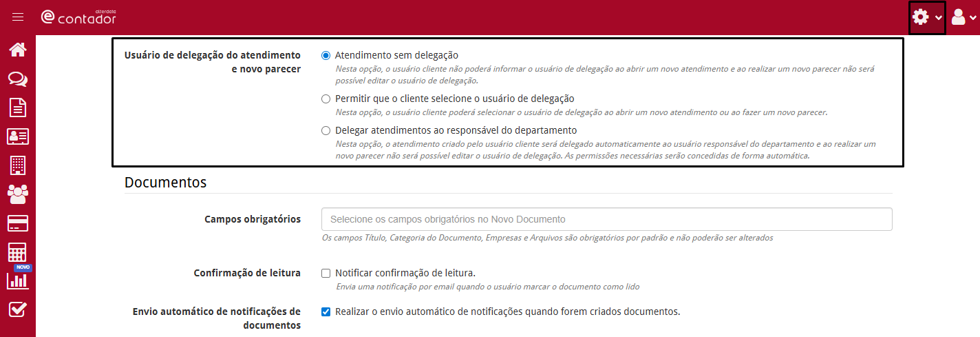
Task: Click the credit card icon
Action: point(18,223)
